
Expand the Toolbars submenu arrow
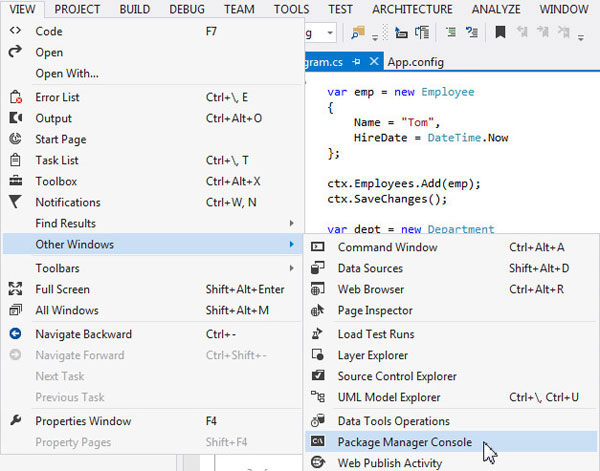click(292, 268)
